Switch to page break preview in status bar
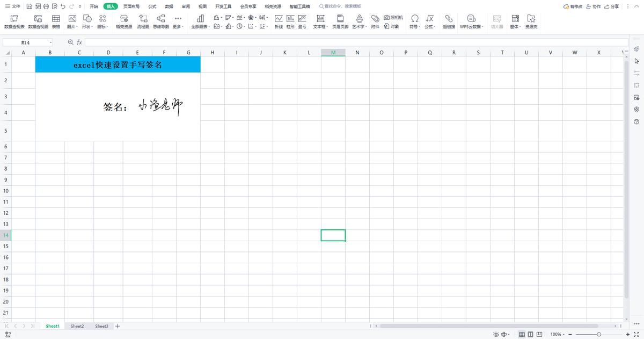Image resolution: width=644 pixels, height=339 pixels. 540,334
